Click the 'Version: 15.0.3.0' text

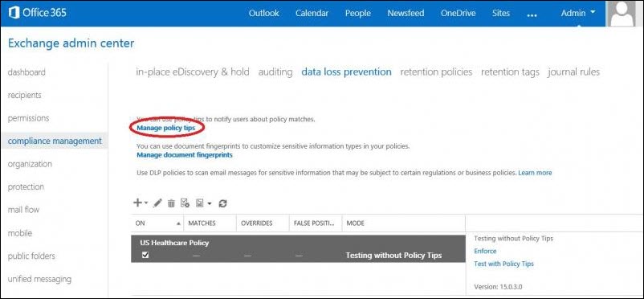point(498,287)
